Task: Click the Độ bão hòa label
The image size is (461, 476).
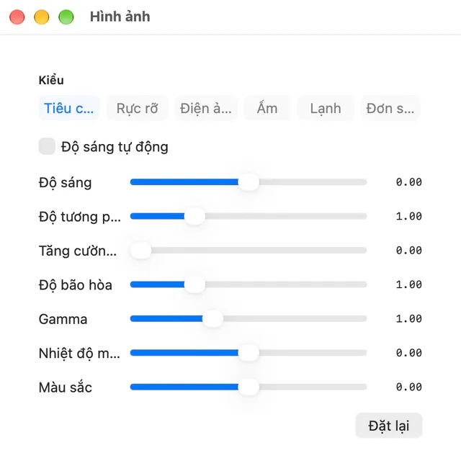Action: pos(76,285)
